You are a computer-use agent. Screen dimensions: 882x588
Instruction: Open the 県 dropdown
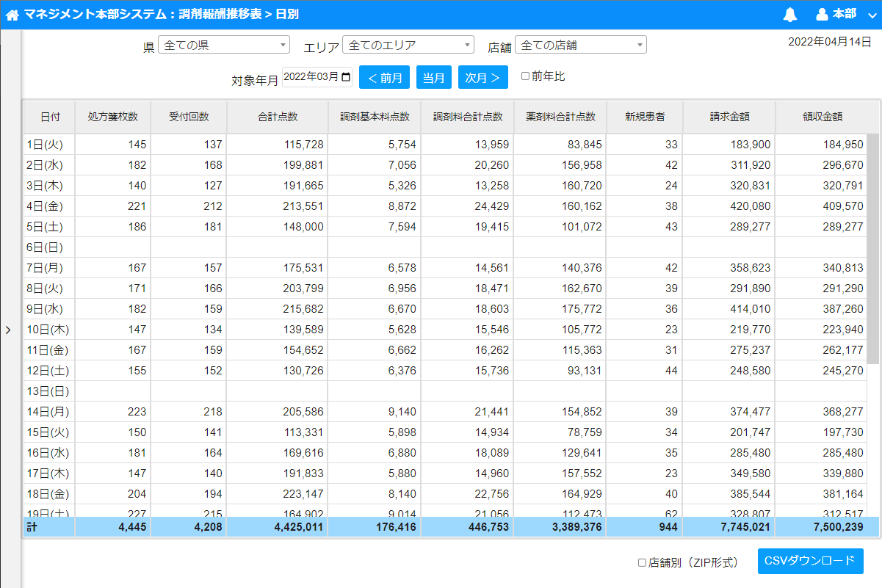click(224, 46)
